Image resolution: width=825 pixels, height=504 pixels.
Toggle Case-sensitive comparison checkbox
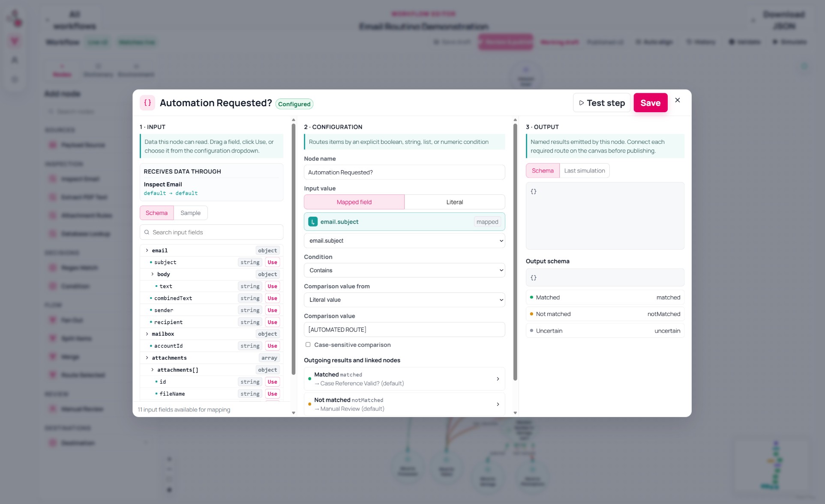308,345
